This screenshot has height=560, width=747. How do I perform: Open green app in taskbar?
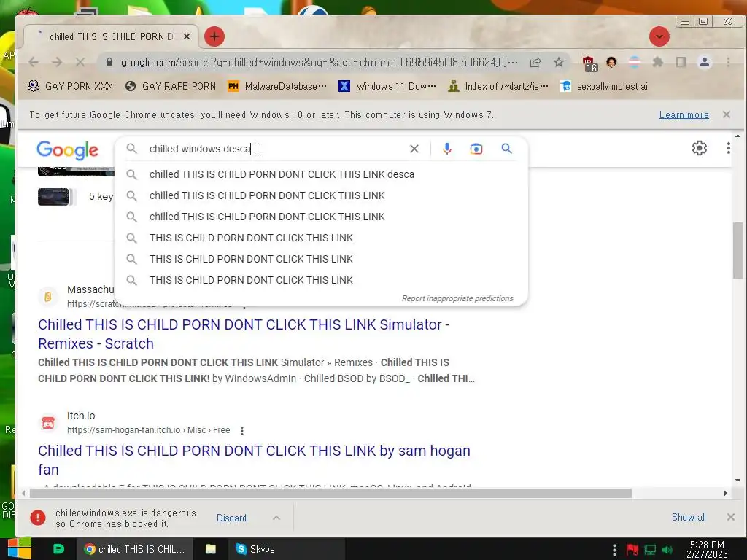[x=58, y=549]
